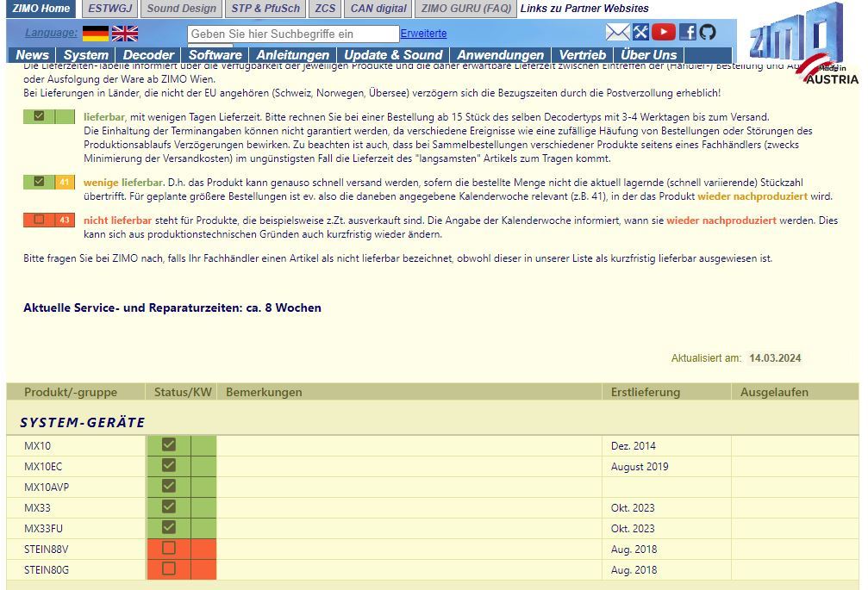Switch language to German flag
868x590 pixels.
95,34
